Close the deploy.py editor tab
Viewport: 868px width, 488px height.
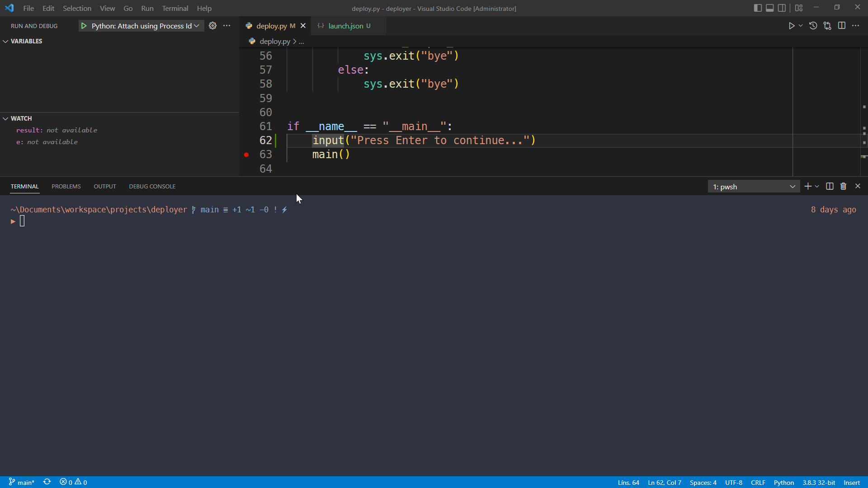(303, 26)
